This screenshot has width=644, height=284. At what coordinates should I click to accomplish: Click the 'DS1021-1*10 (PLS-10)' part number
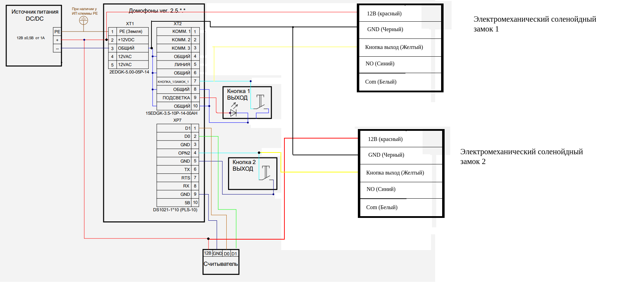175,210
